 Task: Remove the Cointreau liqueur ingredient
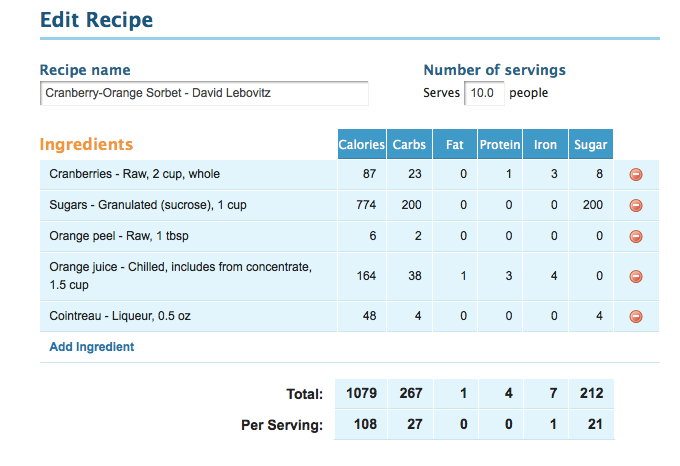[636, 316]
